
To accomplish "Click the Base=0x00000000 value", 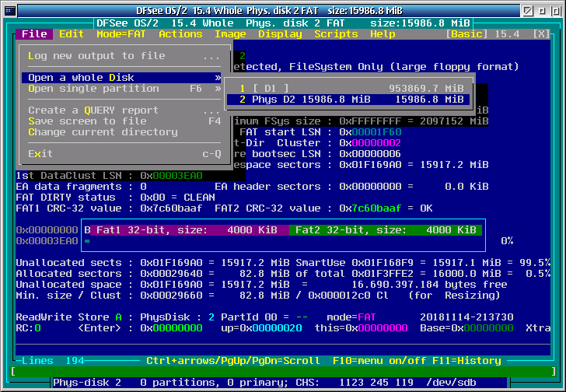I will (466, 328).
